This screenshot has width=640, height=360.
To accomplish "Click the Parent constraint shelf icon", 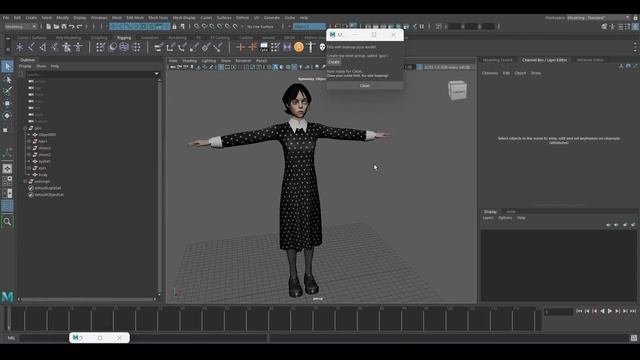I will (x=159, y=47).
